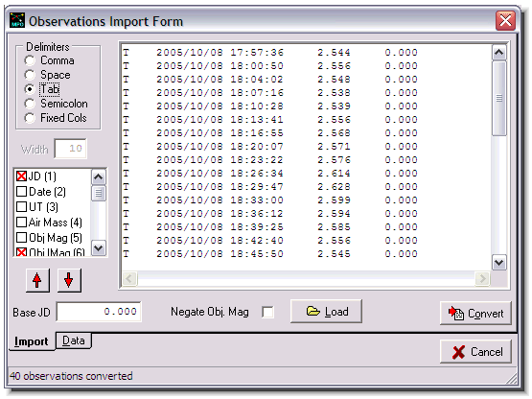This screenshot has width=532, height=399.
Task: Click the value 2.538 in data view
Action: (334, 93)
